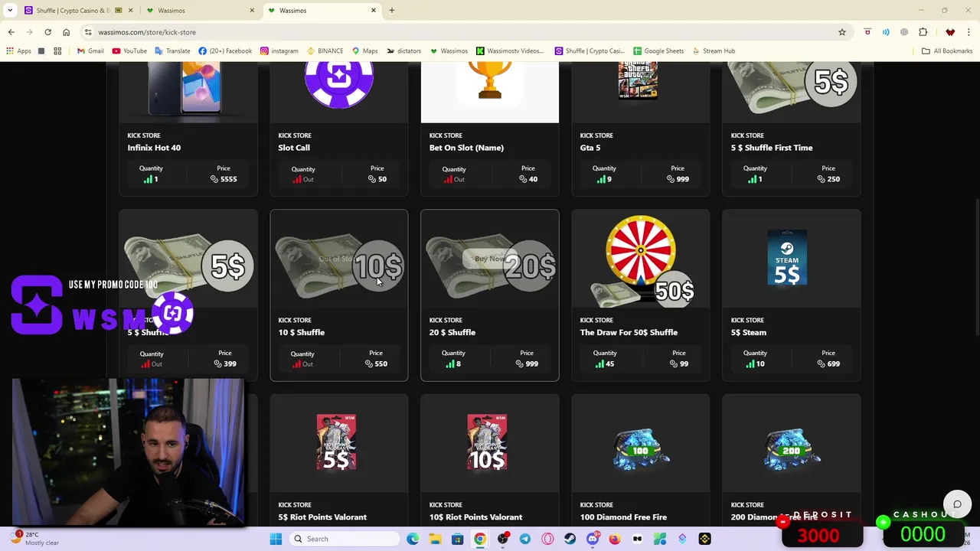Open the Facebook bookmark
This screenshot has height=551, width=980.
tap(225, 51)
